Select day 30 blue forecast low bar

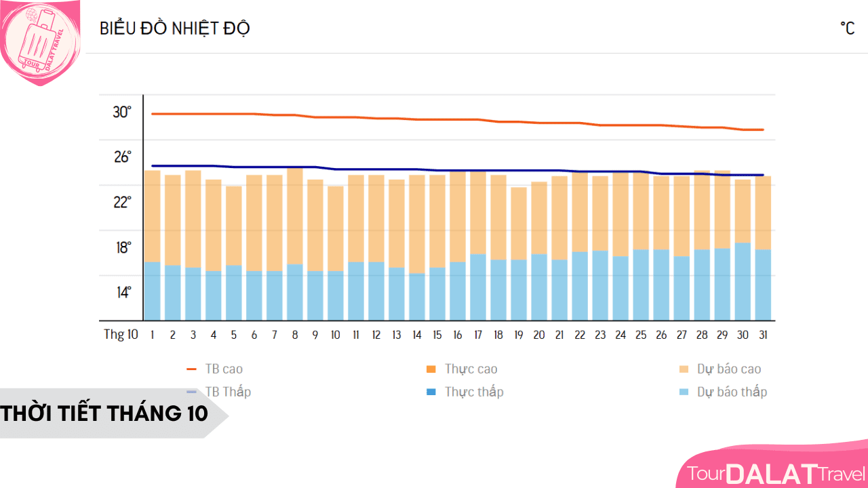743,281
